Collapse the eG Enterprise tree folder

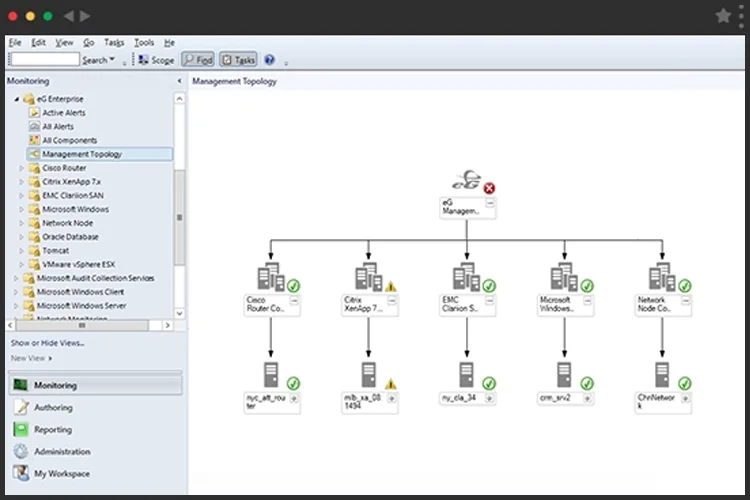(17, 99)
